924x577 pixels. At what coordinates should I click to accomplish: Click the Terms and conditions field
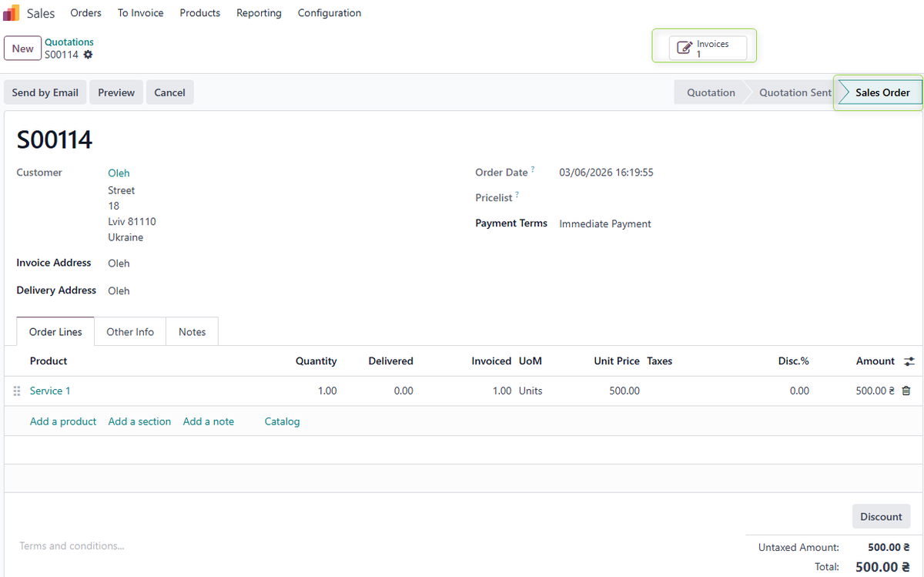(72, 545)
